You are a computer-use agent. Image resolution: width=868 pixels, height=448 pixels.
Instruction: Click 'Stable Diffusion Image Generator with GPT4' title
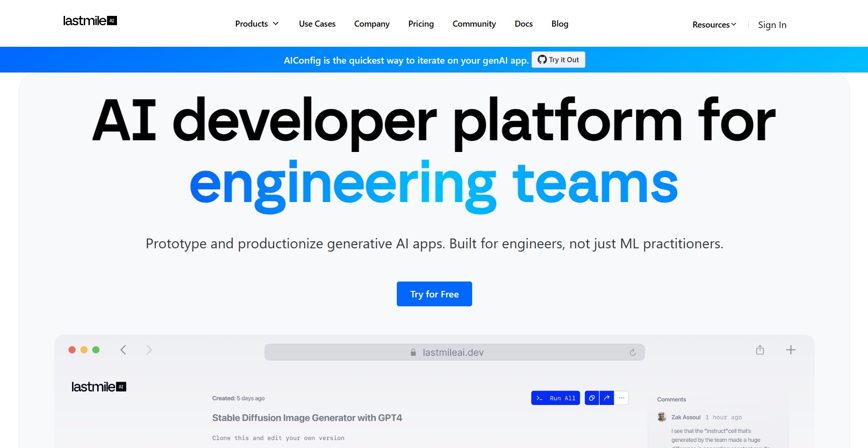tap(307, 418)
